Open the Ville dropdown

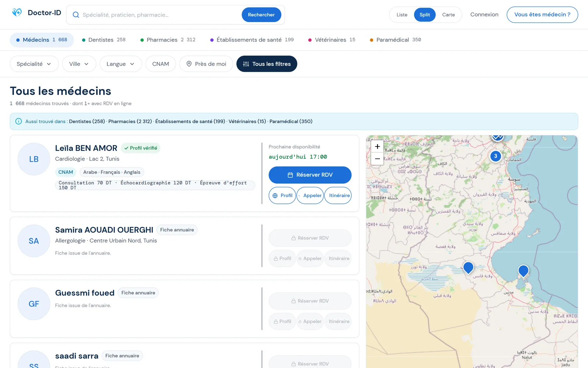click(x=79, y=64)
